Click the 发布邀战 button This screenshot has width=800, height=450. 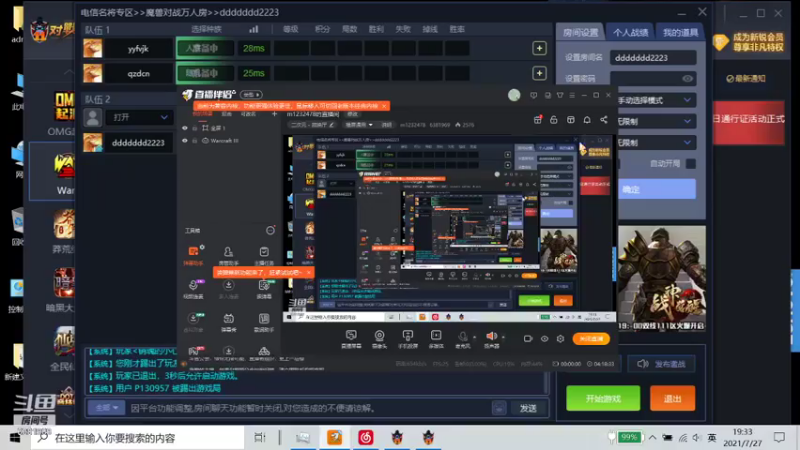[x=661, y=364]
